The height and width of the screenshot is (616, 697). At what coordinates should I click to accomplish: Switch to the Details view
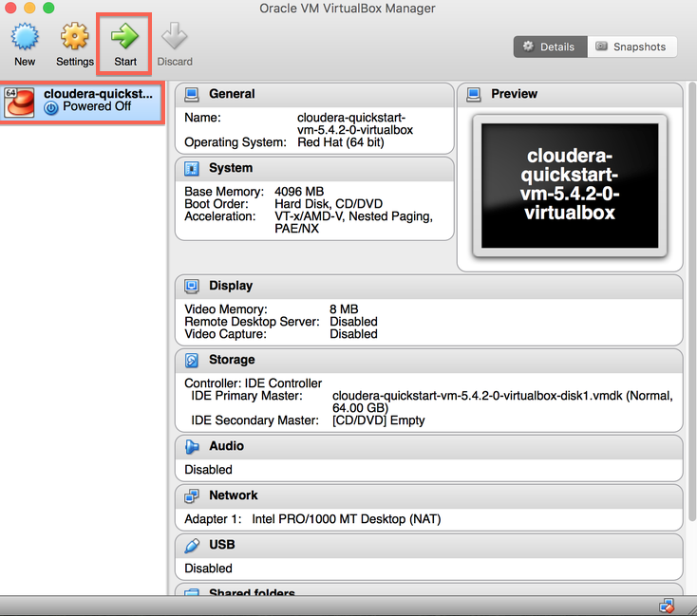(x=551, y=47)
